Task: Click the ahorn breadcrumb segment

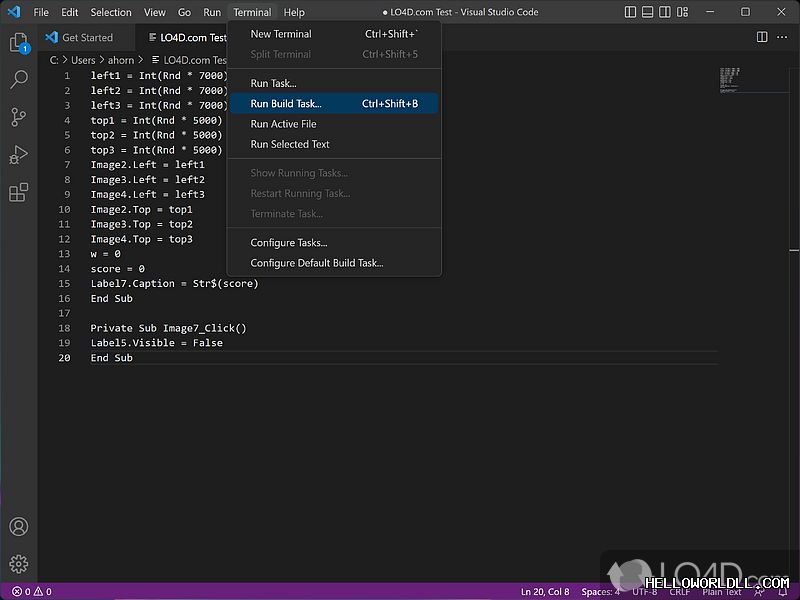Action: (121, 60)
